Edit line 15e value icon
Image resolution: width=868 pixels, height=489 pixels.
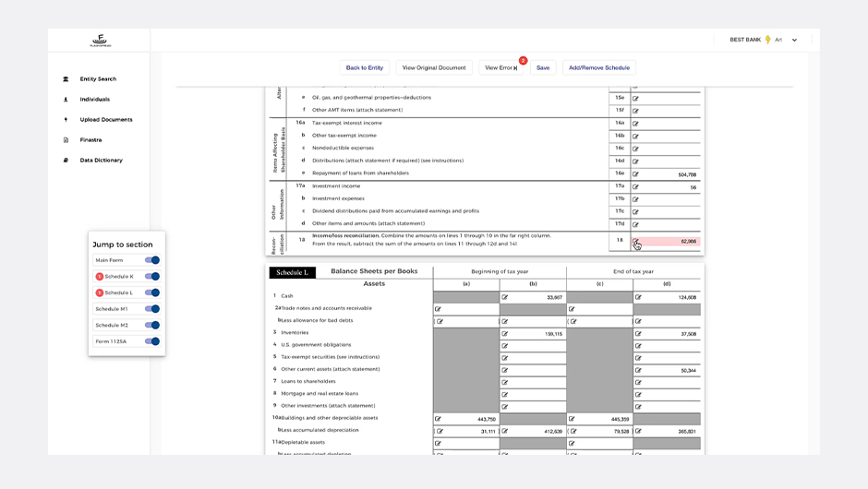635,99
